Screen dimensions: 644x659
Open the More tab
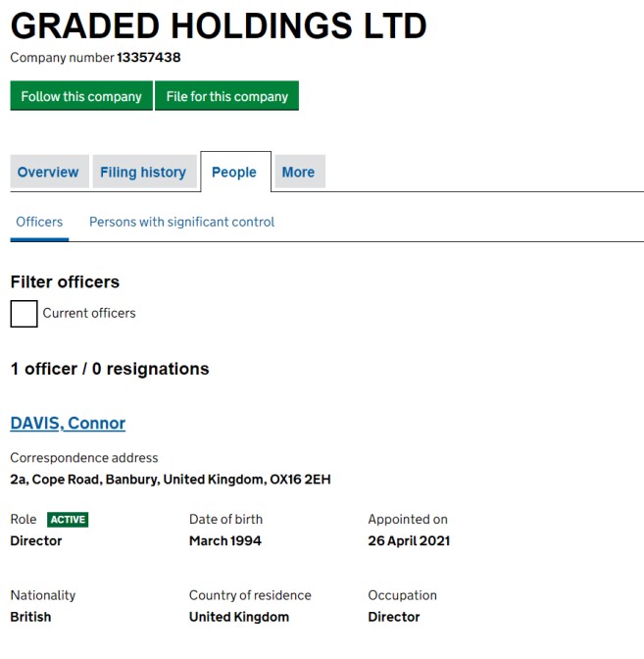click(300, 172)
